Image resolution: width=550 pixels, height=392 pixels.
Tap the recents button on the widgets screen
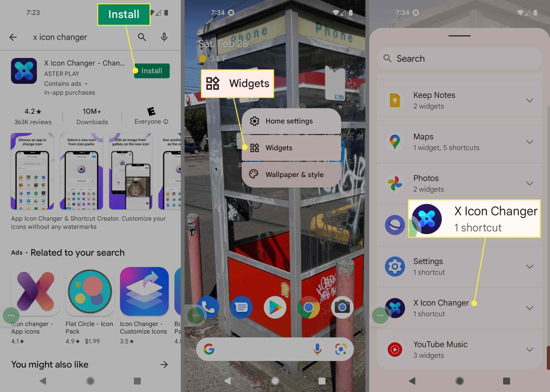point(507,381)
